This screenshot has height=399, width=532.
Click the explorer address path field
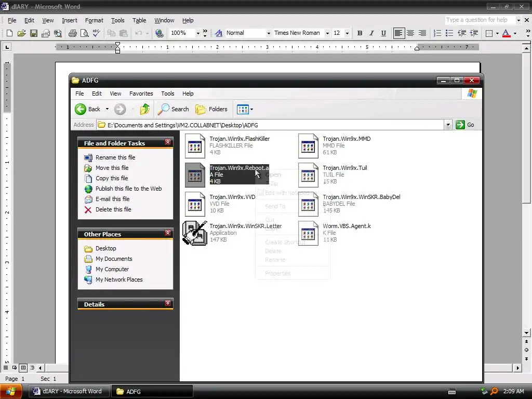[270, 125]
